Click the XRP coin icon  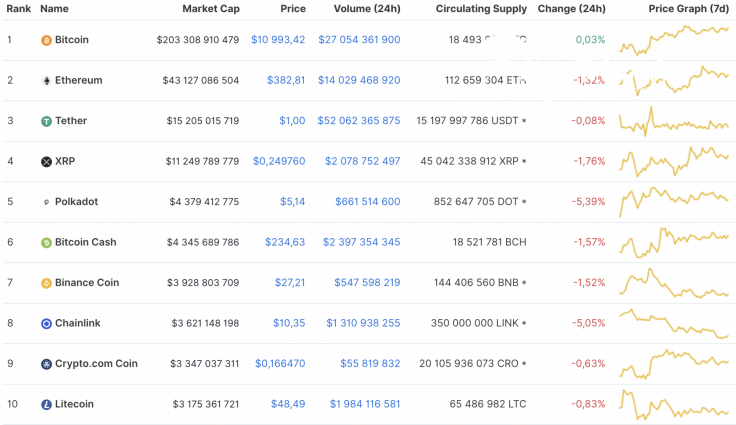click(46, 162)
